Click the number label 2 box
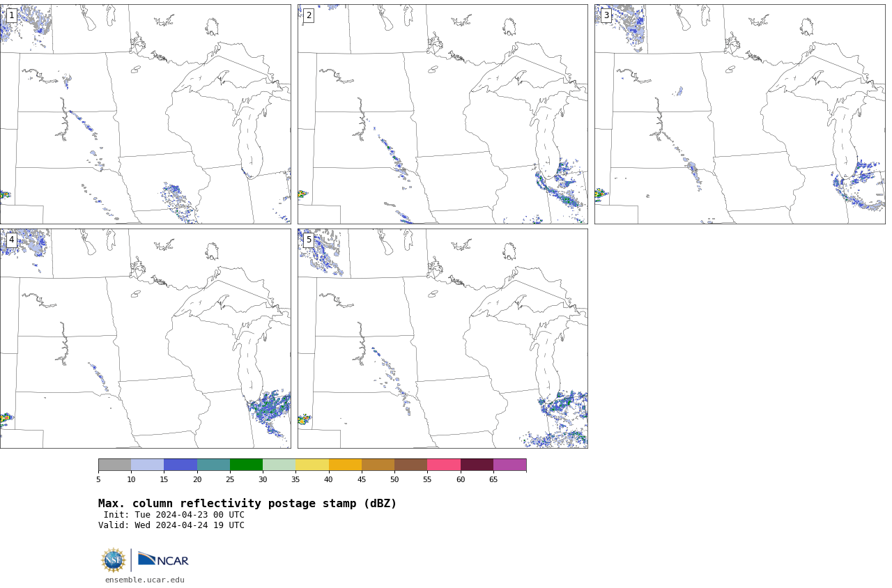The image size is (892, 588). point(309,15)
